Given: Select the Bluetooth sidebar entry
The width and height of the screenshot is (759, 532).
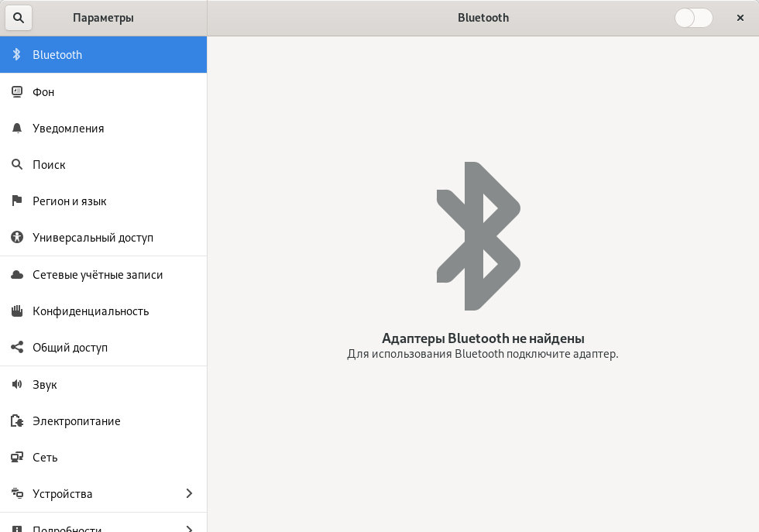Looking at the screenshot, I should pyautogui.click(x=57, y=55).
